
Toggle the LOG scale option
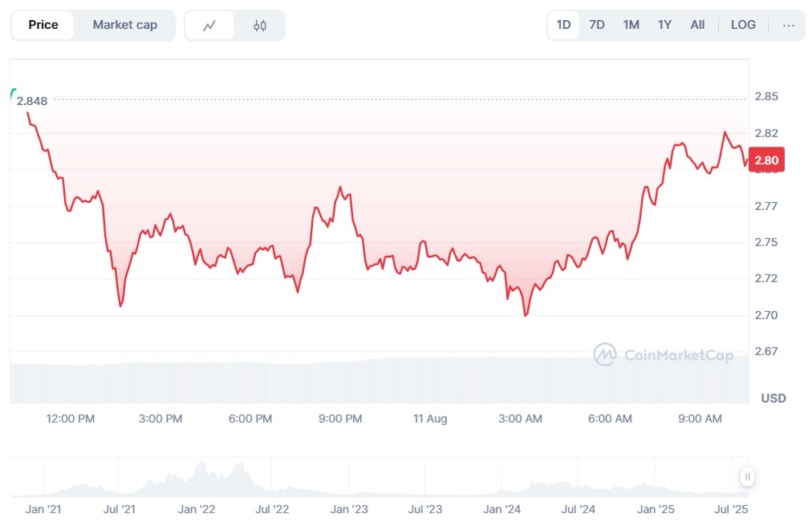tap(743, 25)
